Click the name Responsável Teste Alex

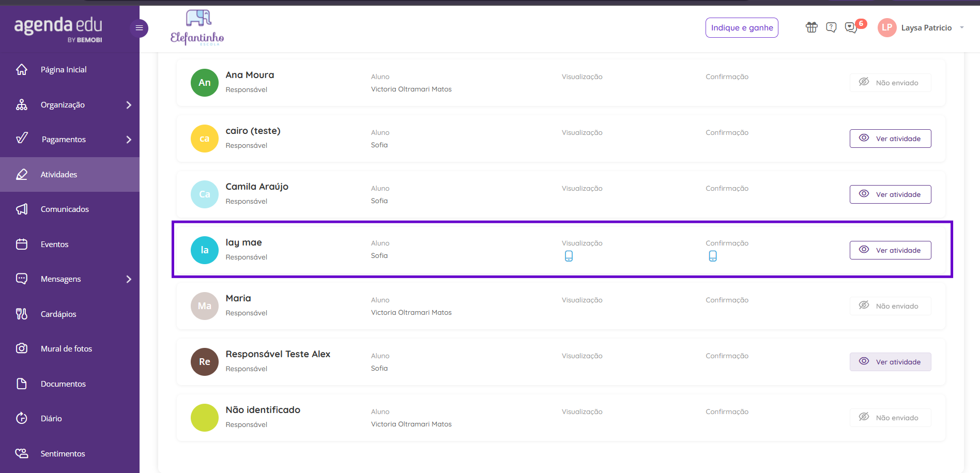pyautogui.click(x=278, y=354)
